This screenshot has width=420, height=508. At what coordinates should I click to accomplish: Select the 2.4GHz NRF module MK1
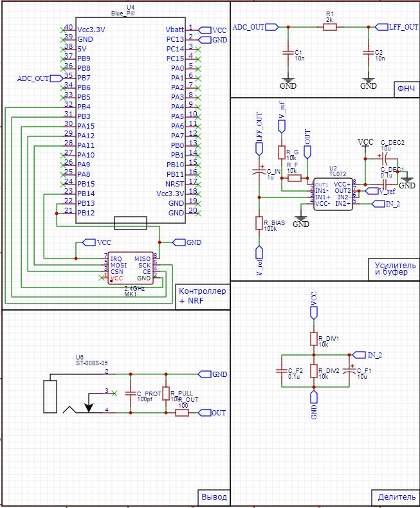tap(131, 268)
